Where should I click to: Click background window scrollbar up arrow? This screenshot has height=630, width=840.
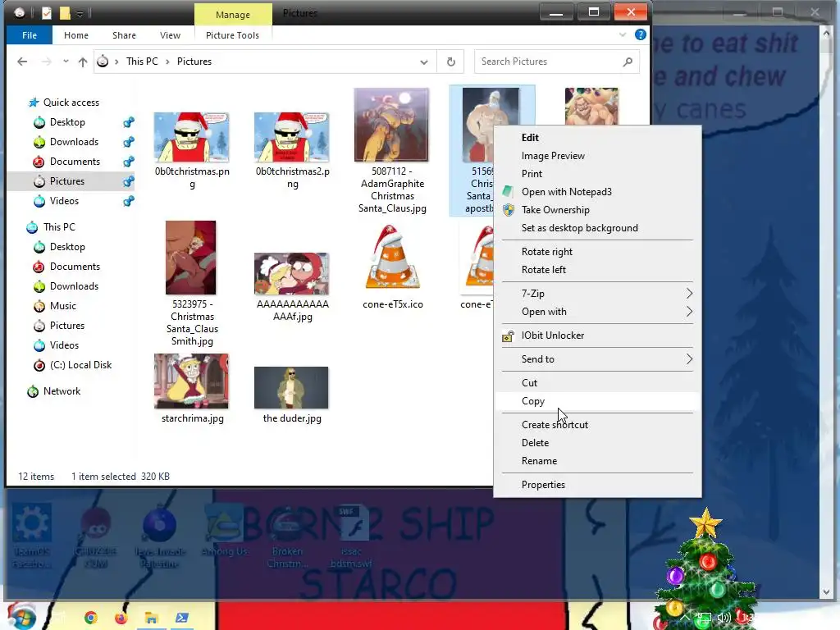tap(825, 33)
